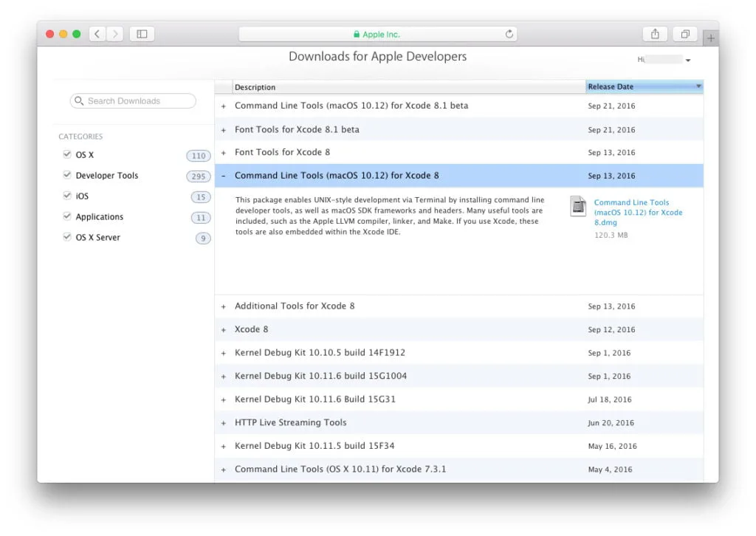Expand HTTP Live Streaming Tools row

[x=223, y=423]
